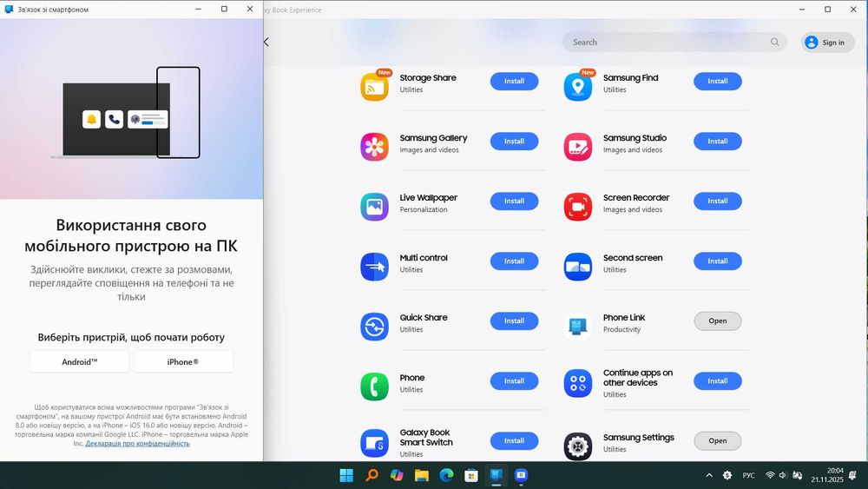Install Live Wallpaper
Image resolution: width=868 pixels, height=489 pixels.
point(514,201)
